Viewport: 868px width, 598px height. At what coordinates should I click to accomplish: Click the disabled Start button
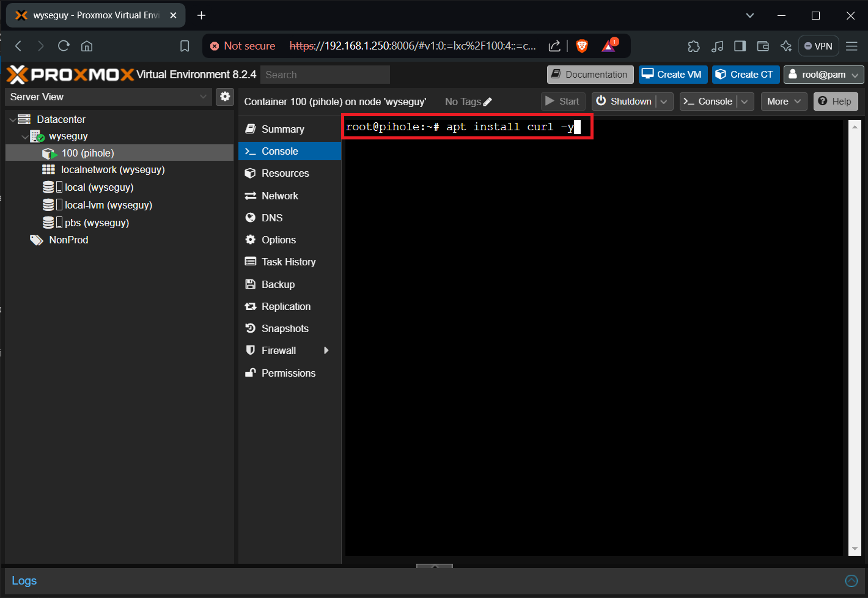click(x=563, y=102)
